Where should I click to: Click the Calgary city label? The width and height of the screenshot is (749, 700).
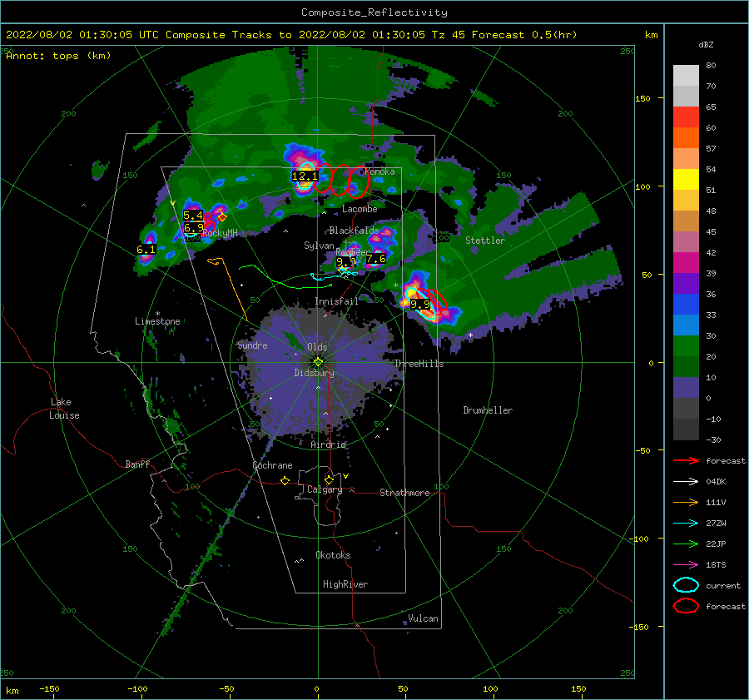pos(325,489)
